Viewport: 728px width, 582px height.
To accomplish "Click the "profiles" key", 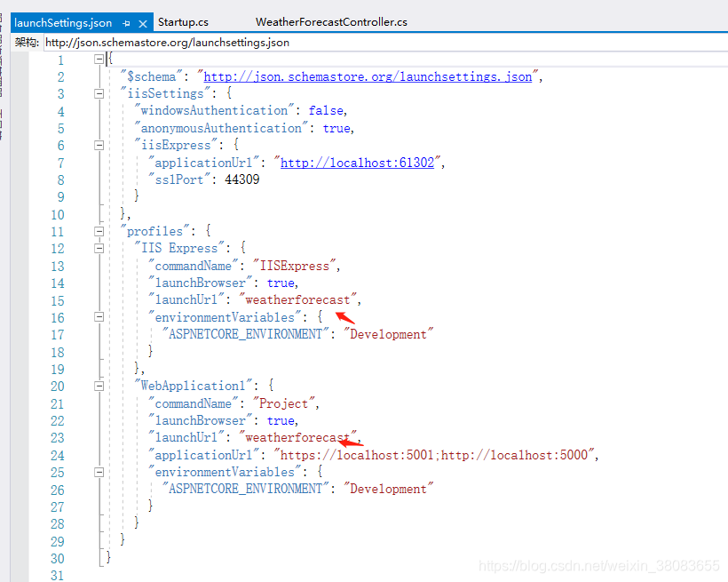I will click(x=154, y=231).
